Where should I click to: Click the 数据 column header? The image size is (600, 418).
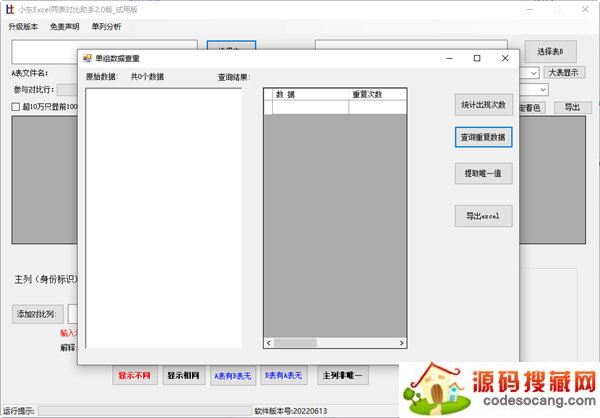[311, 94]
